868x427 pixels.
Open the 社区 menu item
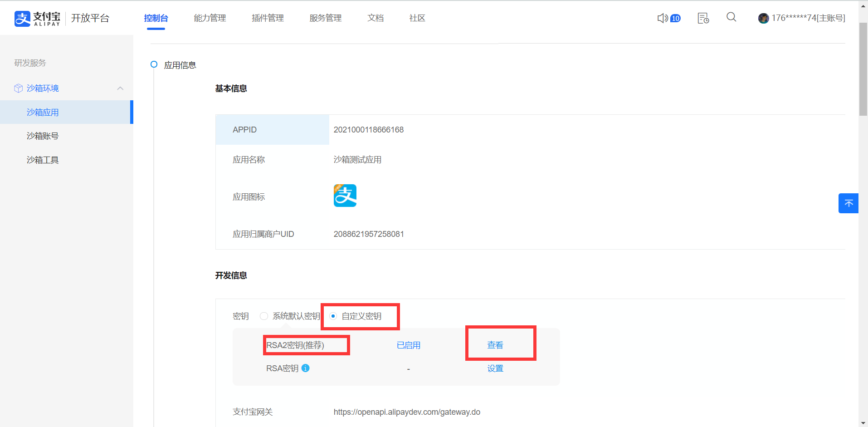point(417,18)
